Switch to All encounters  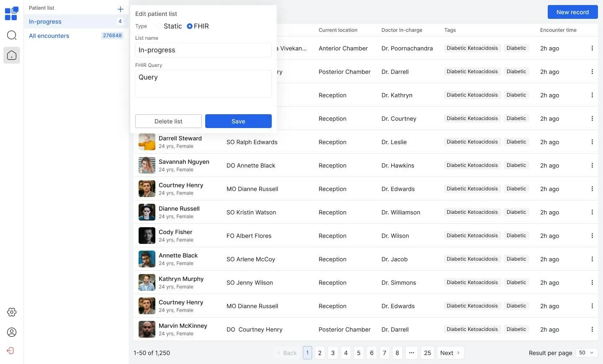pos(49,36)
